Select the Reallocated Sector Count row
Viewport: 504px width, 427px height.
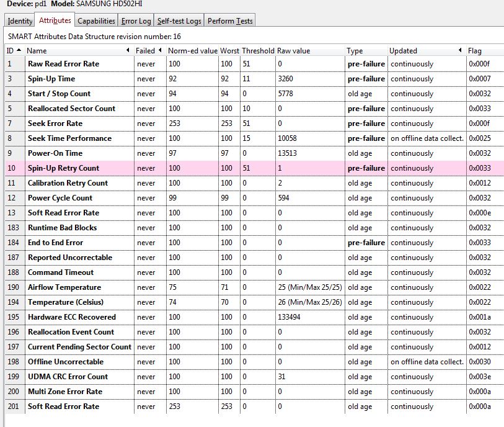coord(71,109)
